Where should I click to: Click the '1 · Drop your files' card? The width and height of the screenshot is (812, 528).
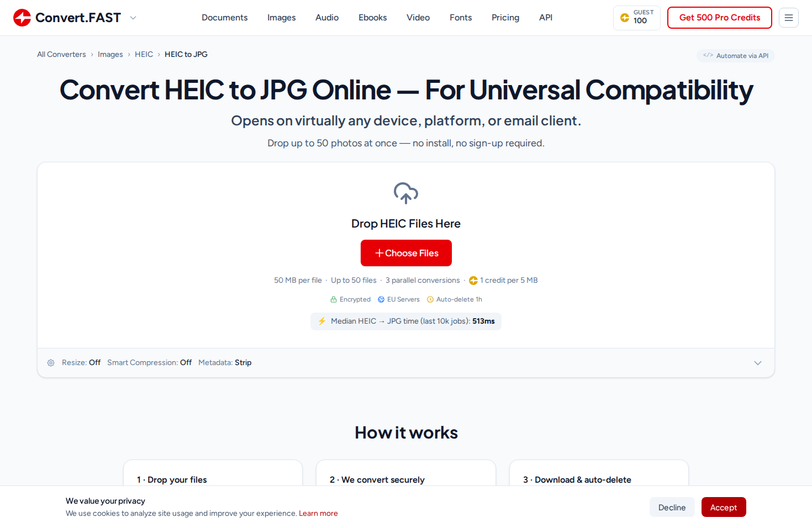(x=213, y=473)
